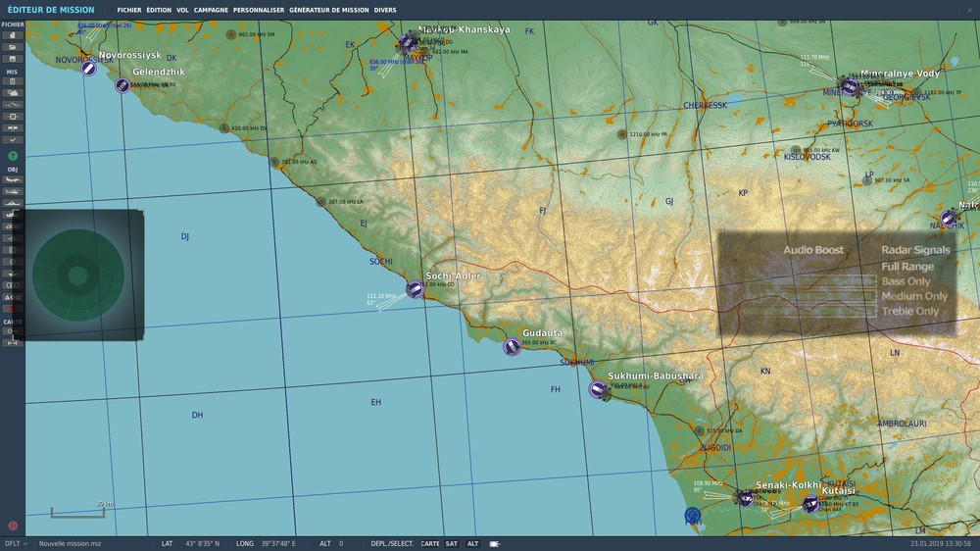Open the FICHIER menu
This screenshot has width=980, height=551.
(x=129, y=10)
